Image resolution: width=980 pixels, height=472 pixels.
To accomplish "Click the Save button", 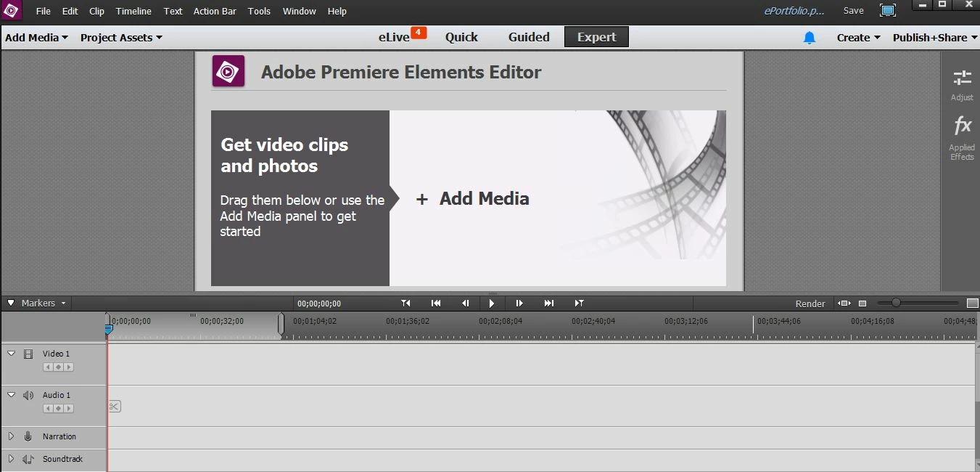I will click(x=853, y=10).
